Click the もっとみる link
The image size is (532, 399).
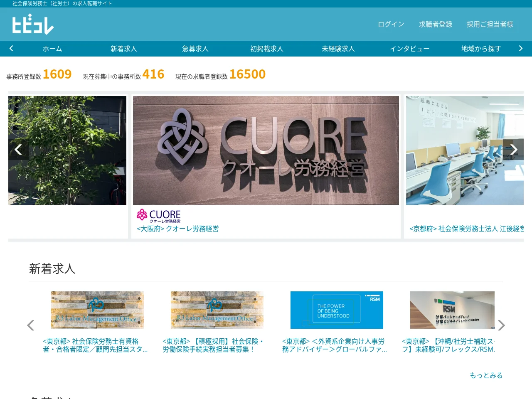click(486, 375)
